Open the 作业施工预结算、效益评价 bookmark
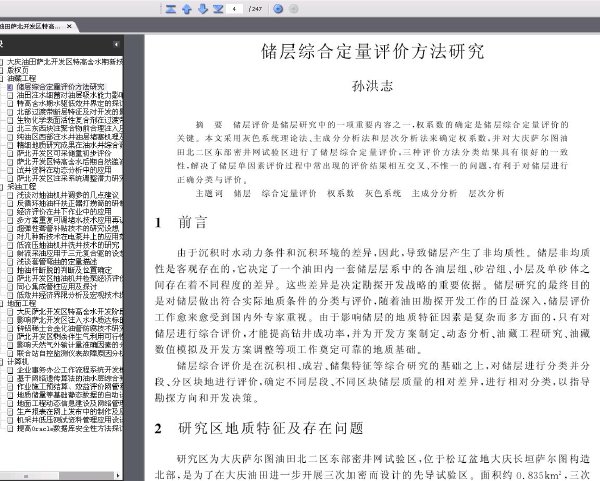The image size is (600, 481). point(70,387)
